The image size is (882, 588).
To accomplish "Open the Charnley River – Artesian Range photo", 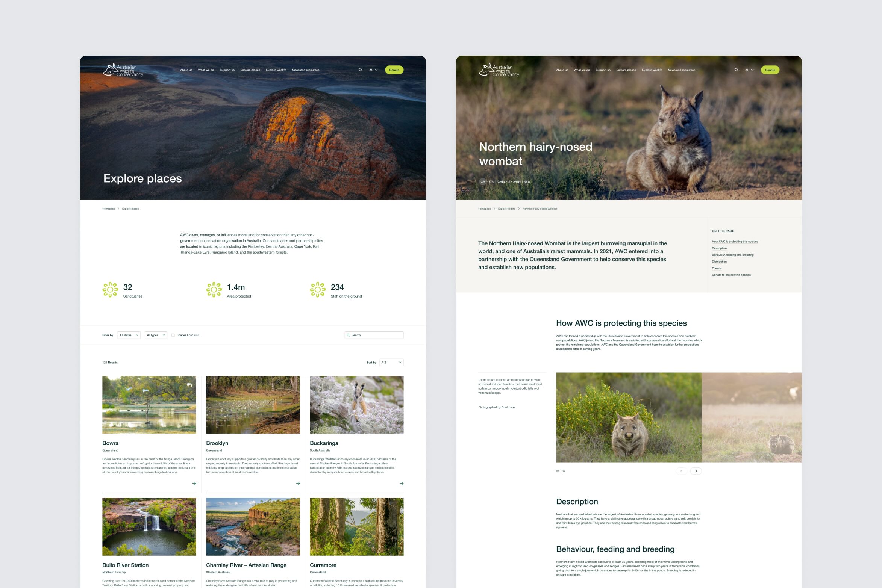I will click(x=253, y=527).
